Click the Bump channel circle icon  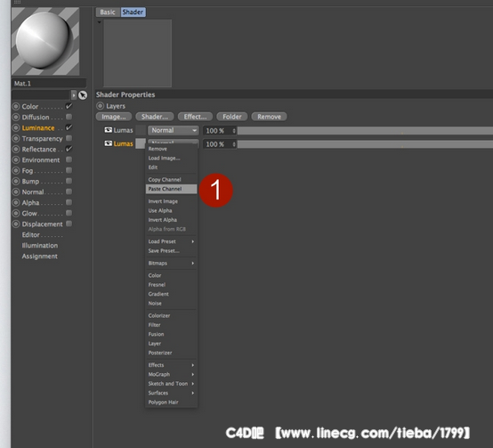[16, 181]
